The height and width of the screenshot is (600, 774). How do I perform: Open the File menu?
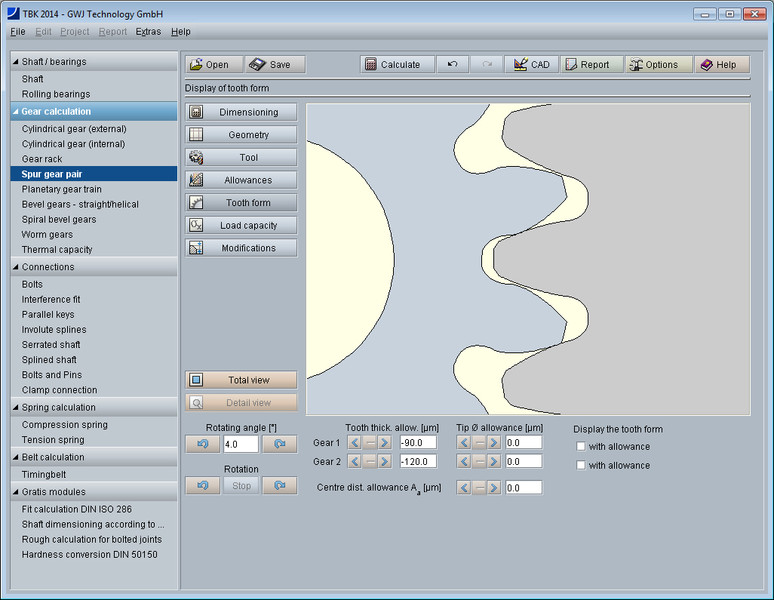[17, 32]
